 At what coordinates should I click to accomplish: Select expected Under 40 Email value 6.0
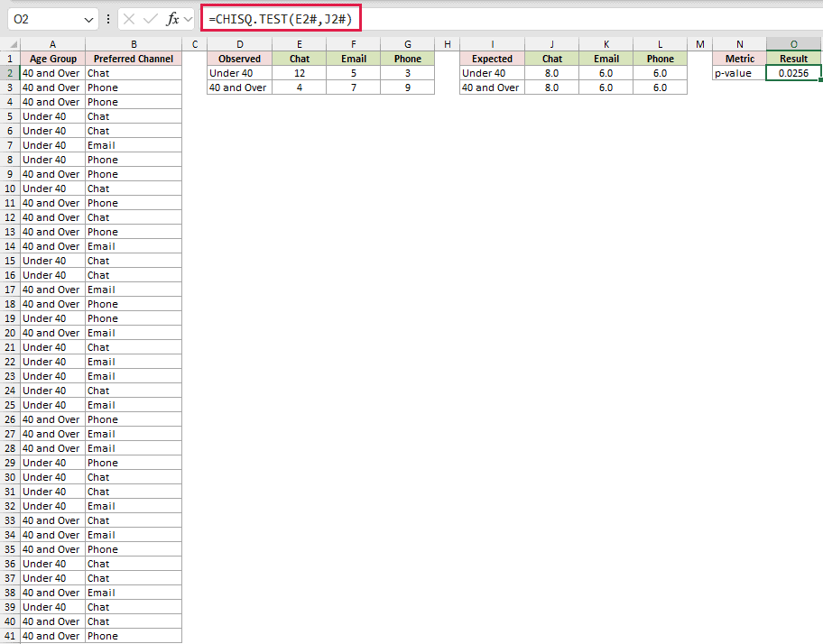[x=606, y=73]
